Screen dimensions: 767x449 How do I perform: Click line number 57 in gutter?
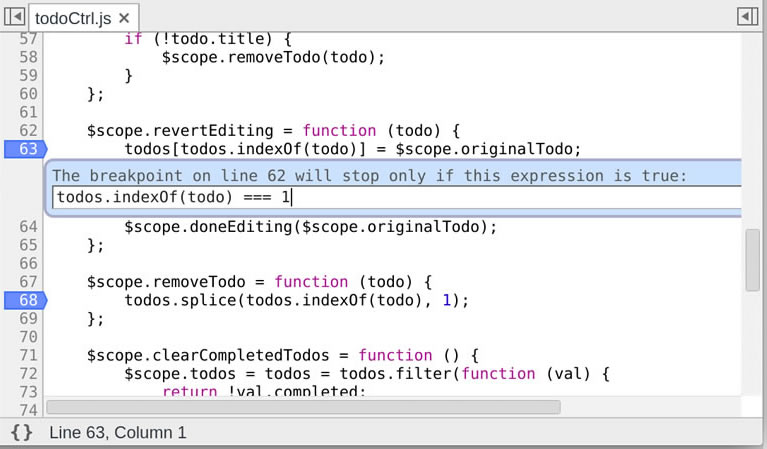[27, 39]
